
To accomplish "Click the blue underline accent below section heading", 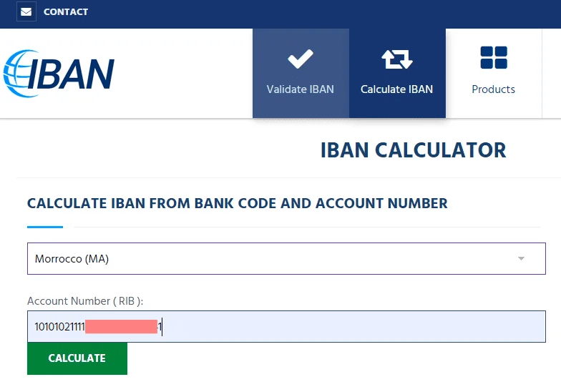I will click(x=45, y=227).
